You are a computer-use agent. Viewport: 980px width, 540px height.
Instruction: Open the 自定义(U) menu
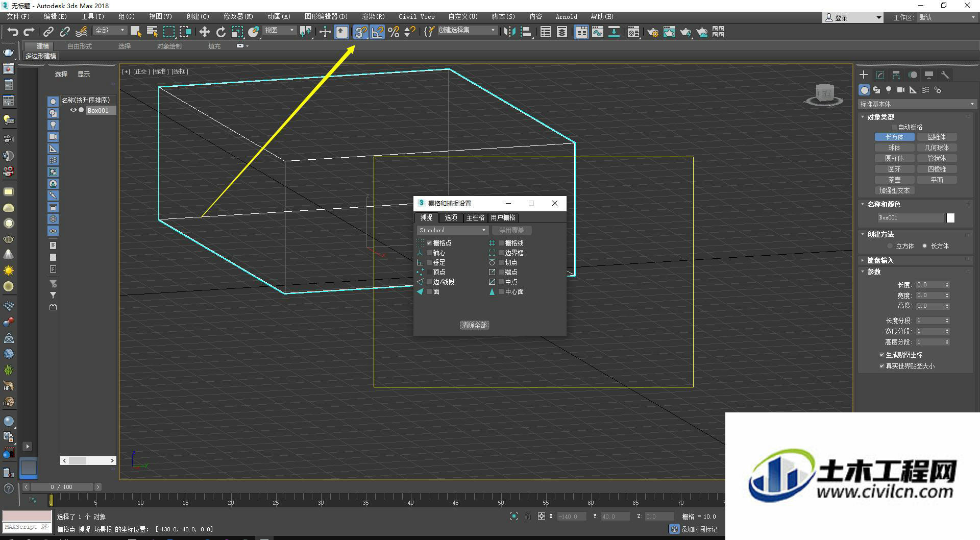pos(463,17)
